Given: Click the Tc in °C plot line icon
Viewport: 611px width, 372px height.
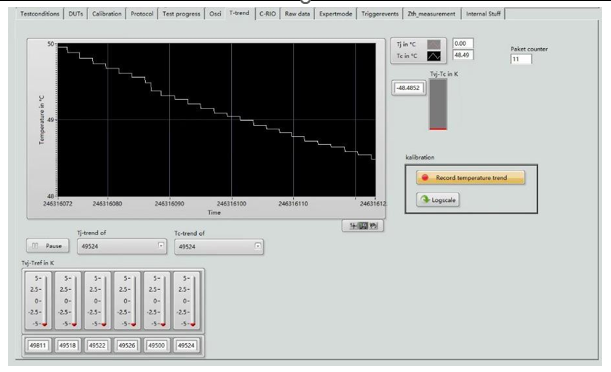Looking at the screenshot, I should pyautogui.click(x=434, y=56).
